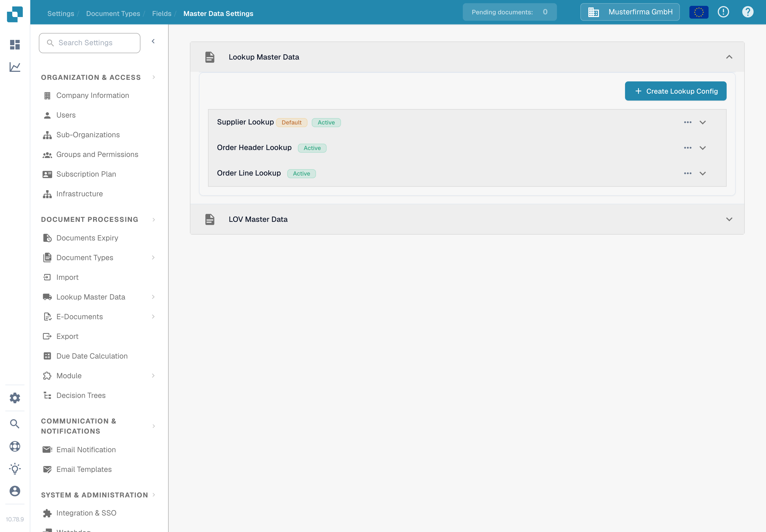This screenshot has width=766, height=532.
Task: Open the analytics chart icon in left rail
Action: coord(15,67)
